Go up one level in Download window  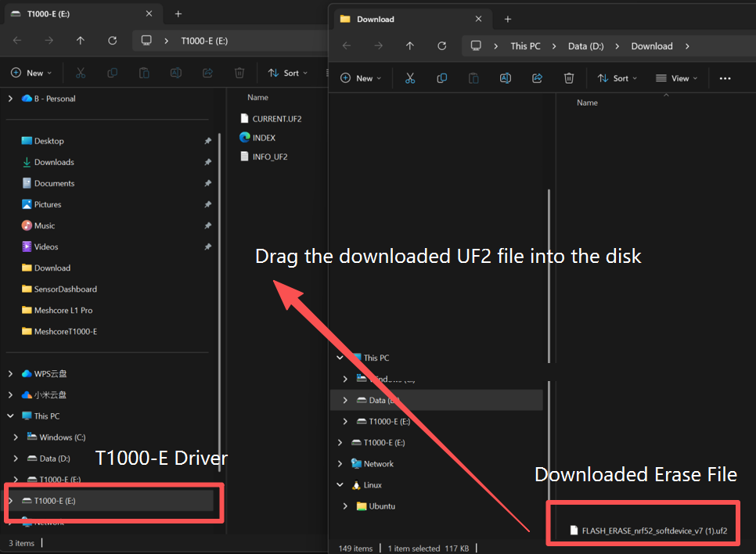(x=409, y=46)
